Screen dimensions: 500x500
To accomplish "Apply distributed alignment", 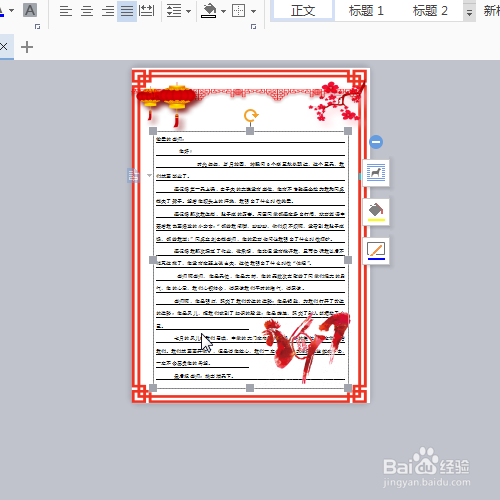I will pos(146,11).
